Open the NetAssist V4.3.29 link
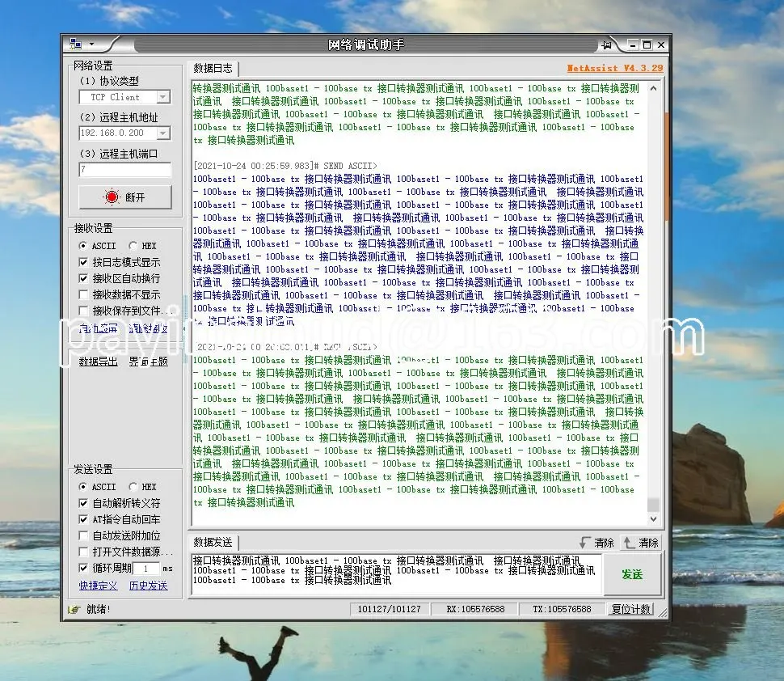Viewport: 784px width, 681px height. tap(614, 69)
